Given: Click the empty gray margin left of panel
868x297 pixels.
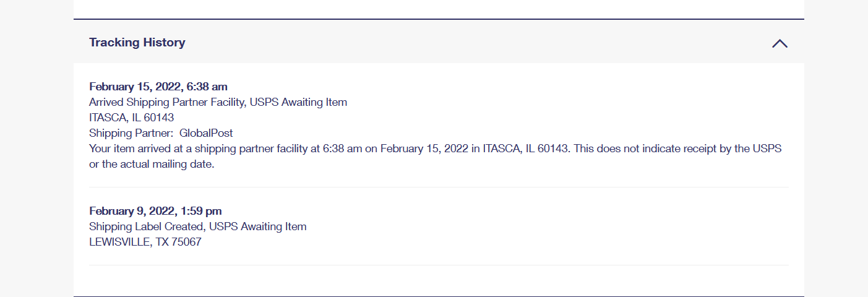Looking at the screenshot, I should [x=36, y=148].
